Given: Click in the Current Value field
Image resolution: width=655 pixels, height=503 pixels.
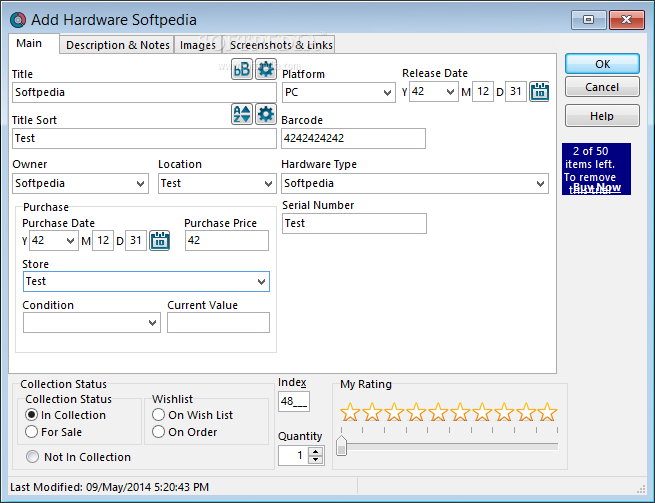Looking at the screenshot, I should tap(218, 323).
